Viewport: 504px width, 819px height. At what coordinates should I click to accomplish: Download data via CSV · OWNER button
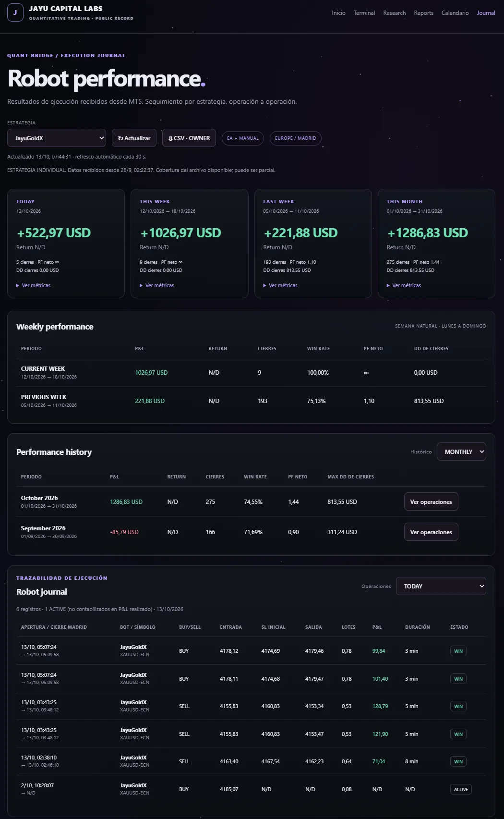[x=189, y=138]
